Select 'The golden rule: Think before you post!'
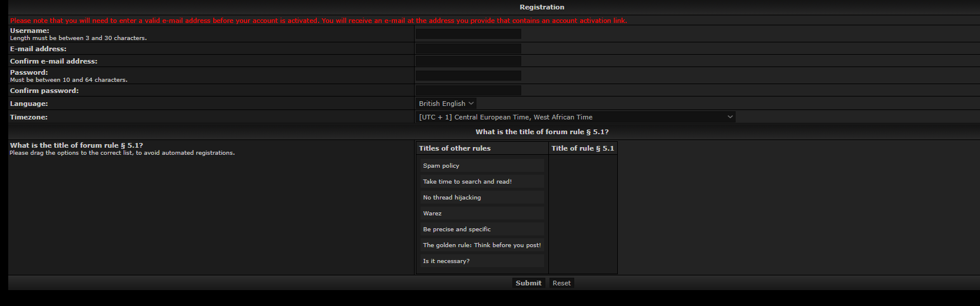Screen dimensions: 980x306 (482, 245)
